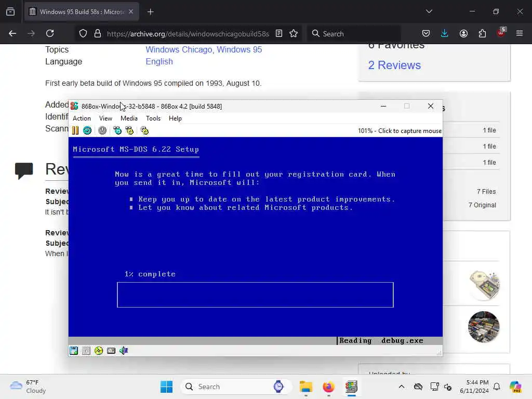Open the 2 Reviews link

(394, 65)
